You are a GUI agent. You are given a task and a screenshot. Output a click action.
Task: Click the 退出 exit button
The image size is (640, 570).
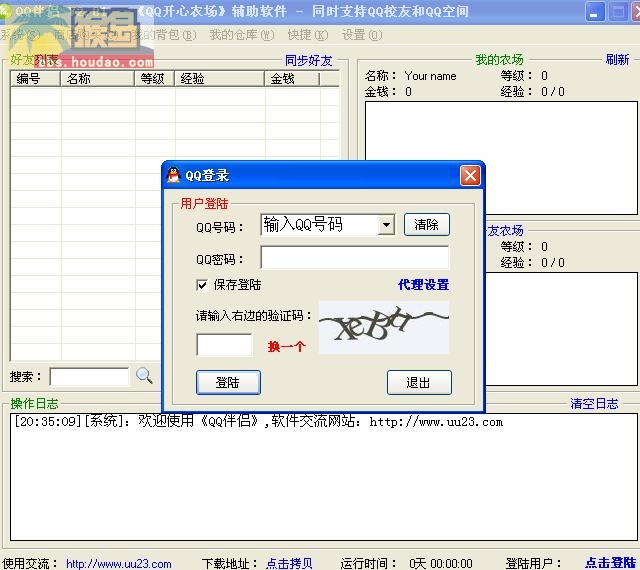click(x=419, y=383)
